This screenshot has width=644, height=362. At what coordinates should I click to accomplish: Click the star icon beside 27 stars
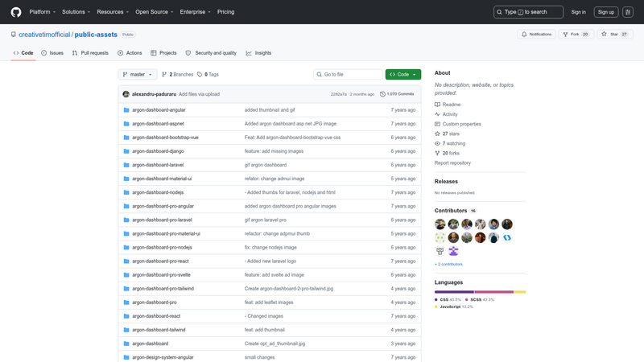(437, 134)
